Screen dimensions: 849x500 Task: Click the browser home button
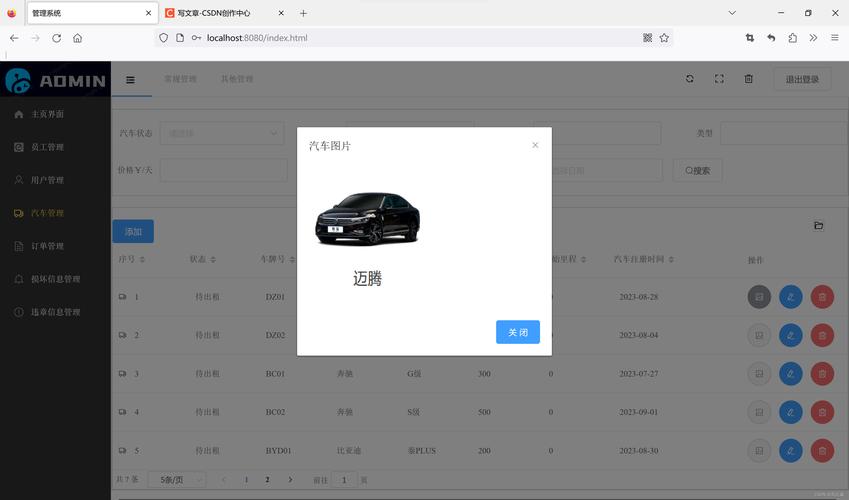(77, 38)
